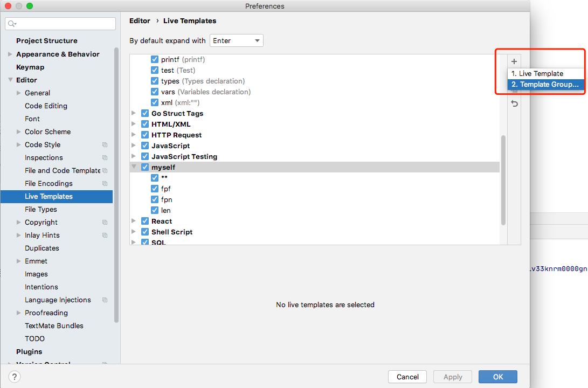Image resolution: width=588 pixels, height=388 pixels.
Task: Expand the React template group
Action: pos(134,221)
